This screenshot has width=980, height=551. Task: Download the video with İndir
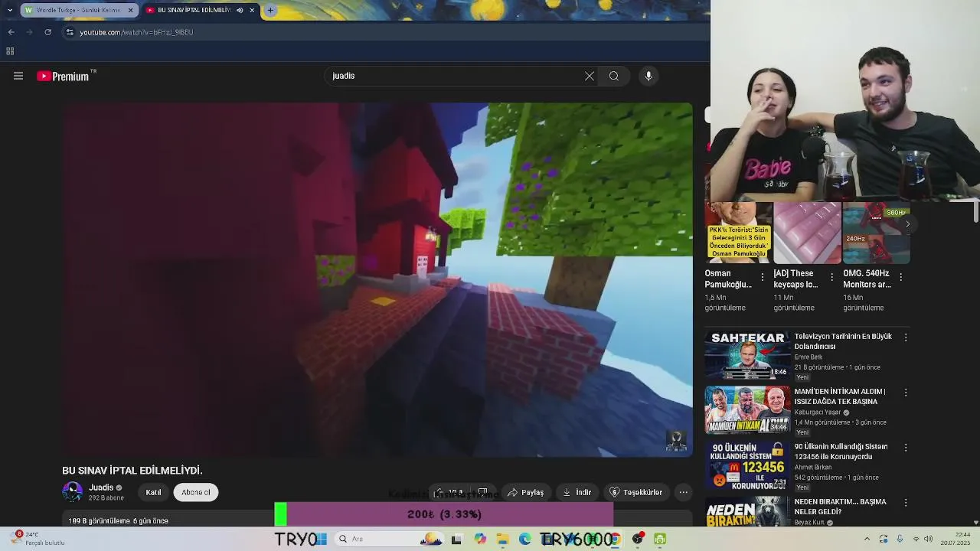click(577, 492)
